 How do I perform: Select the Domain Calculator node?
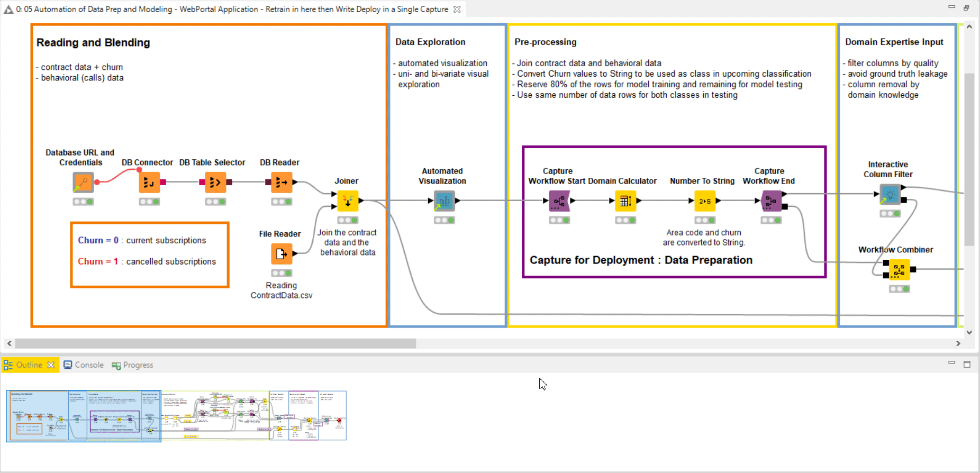coord(625,201)
